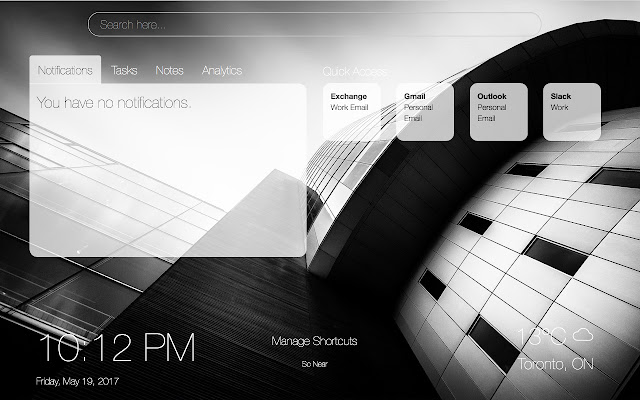This screenshot has height=400, width=640.
Task: Click the Quick Access heading
Action: pyautogui.click(x=355, y=72)
